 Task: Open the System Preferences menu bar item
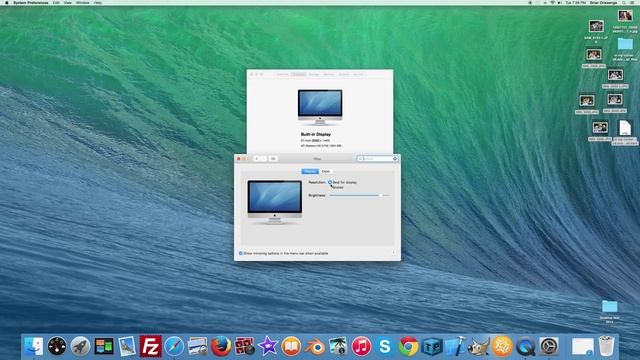click(x=31, y=2)
